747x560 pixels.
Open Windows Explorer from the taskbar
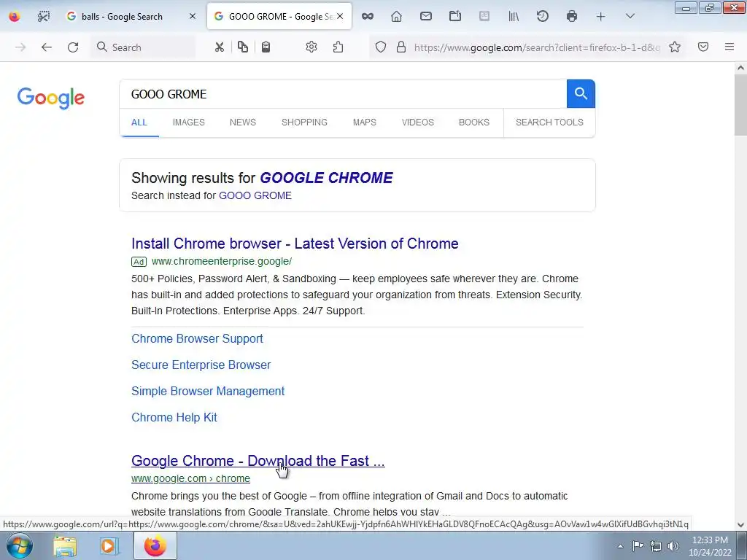click(x=65, y=545)
